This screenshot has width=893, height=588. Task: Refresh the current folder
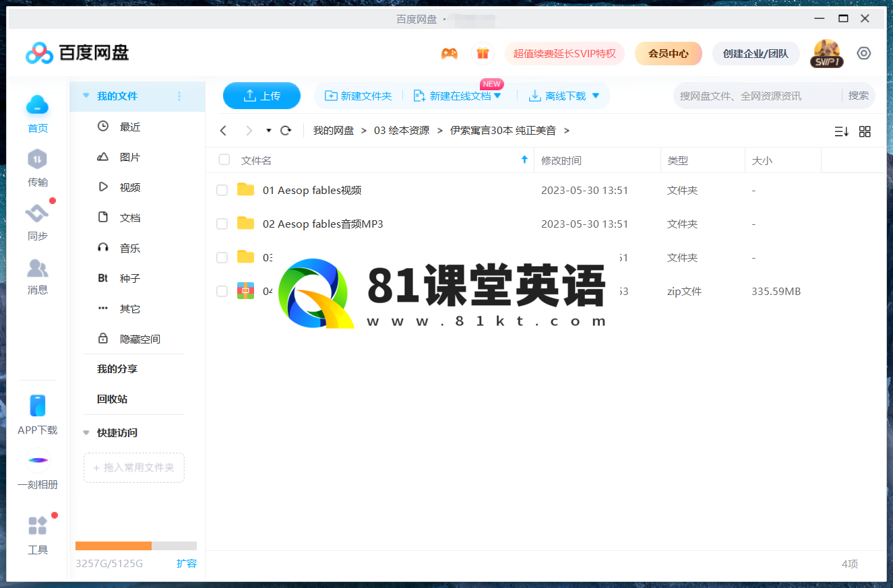(286, 131)
